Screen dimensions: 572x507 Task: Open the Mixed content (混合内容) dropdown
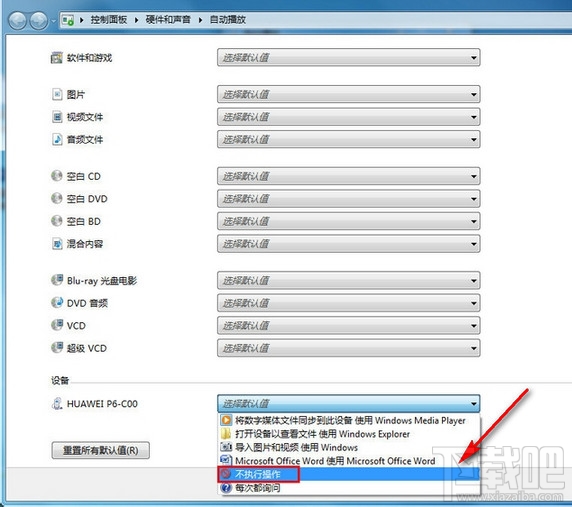(x=348, y=244)
